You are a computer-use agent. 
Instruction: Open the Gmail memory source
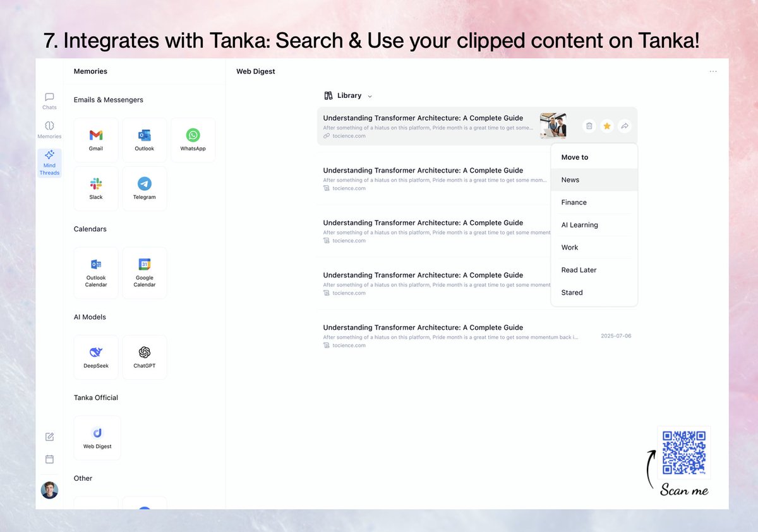pos(96,140)
